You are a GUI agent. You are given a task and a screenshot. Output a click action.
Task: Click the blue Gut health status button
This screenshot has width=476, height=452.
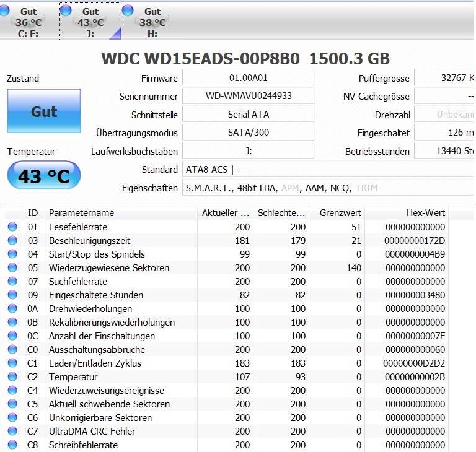[44, 111]
